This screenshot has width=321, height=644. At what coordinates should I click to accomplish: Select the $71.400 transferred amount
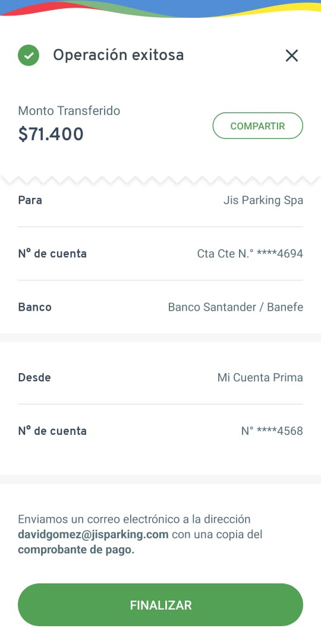[x=51, y=134]
